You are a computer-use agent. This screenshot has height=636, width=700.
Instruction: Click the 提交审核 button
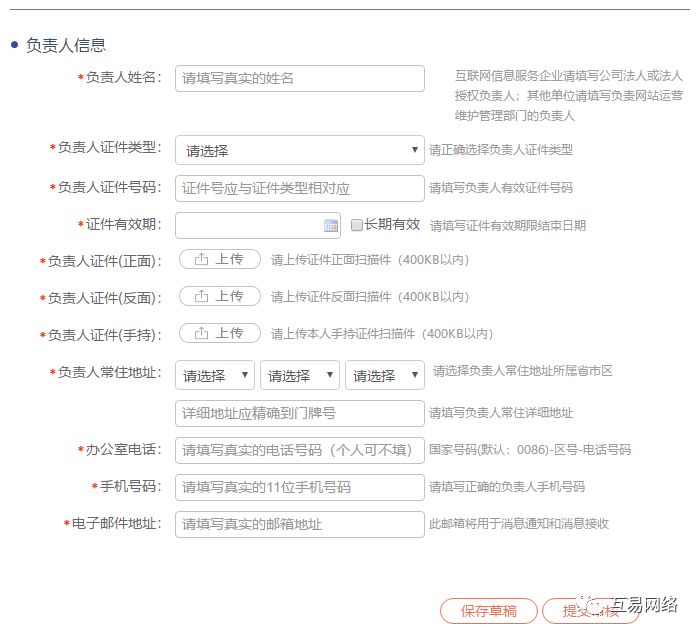click(590, 611)
